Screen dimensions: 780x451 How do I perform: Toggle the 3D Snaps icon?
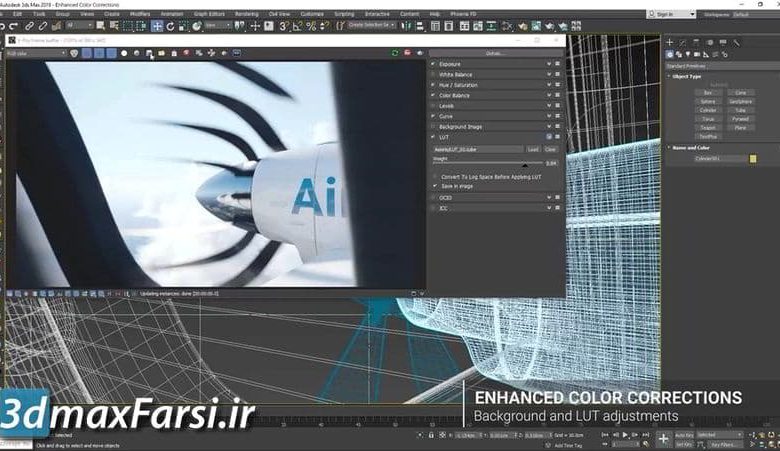284,26
